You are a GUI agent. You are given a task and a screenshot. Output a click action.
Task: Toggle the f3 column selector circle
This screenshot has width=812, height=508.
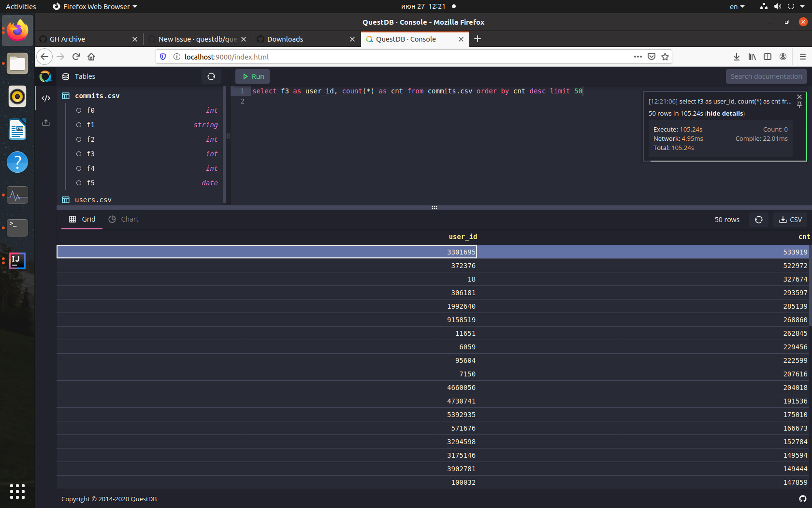click(79, 154)
